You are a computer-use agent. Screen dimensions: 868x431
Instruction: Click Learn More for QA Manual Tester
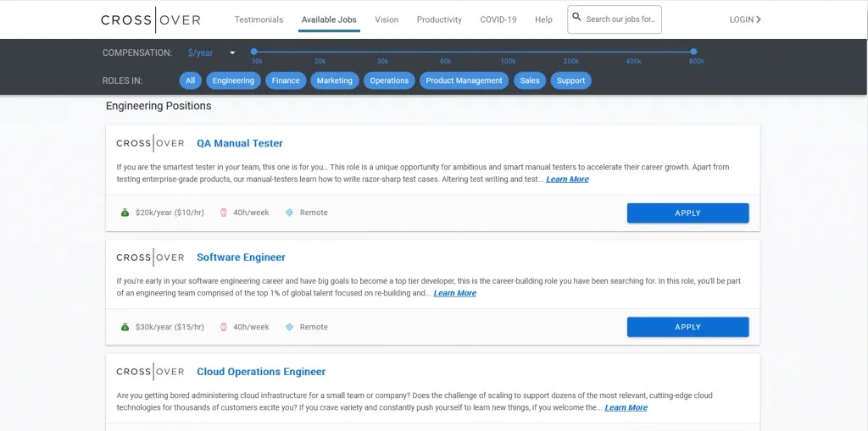click(x=567, y=180)
